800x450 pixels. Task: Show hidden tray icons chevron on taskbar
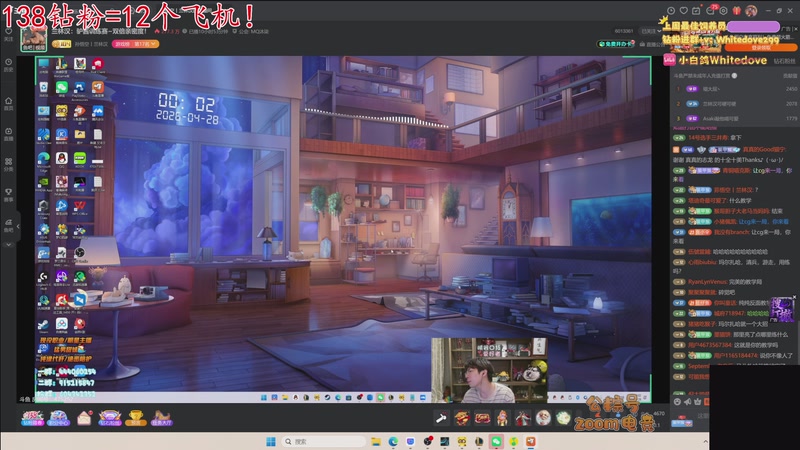706,442
